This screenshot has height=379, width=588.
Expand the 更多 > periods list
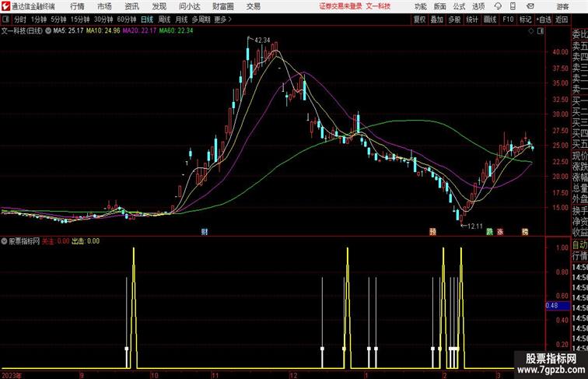(x=222, y=19)
